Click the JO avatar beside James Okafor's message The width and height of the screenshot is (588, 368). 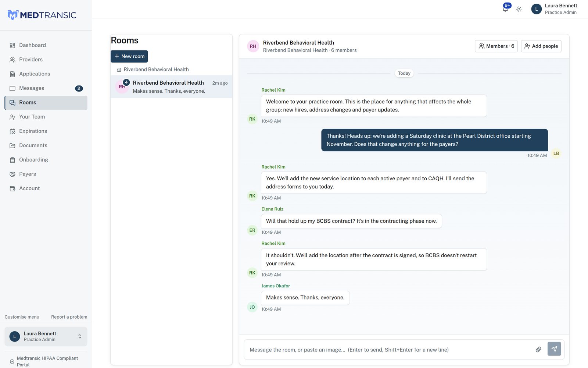(252, 307)
